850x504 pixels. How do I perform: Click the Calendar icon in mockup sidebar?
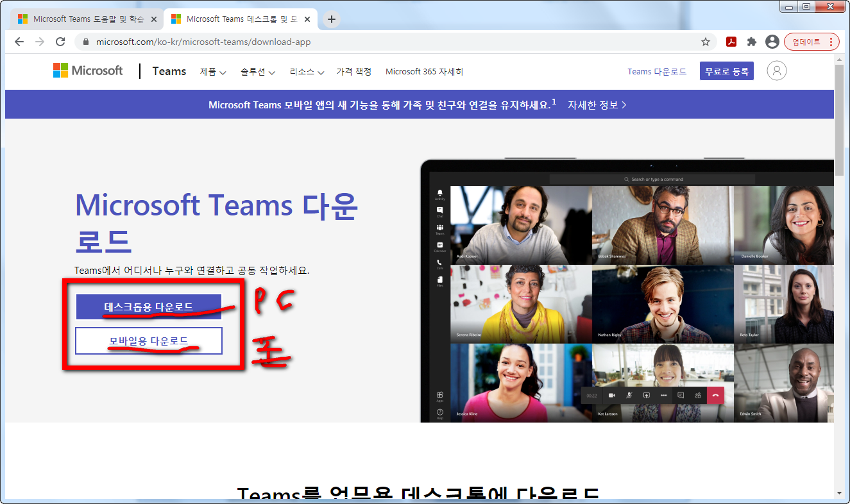click(x=440, y=246)
